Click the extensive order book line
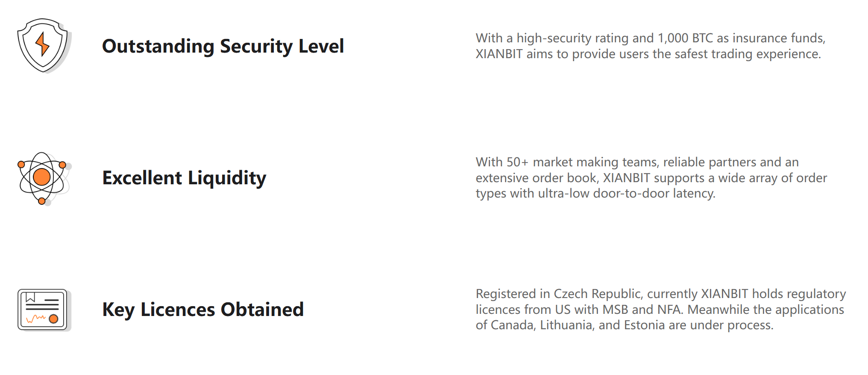Viewport: 868px width, 375px height. (651, 178)
